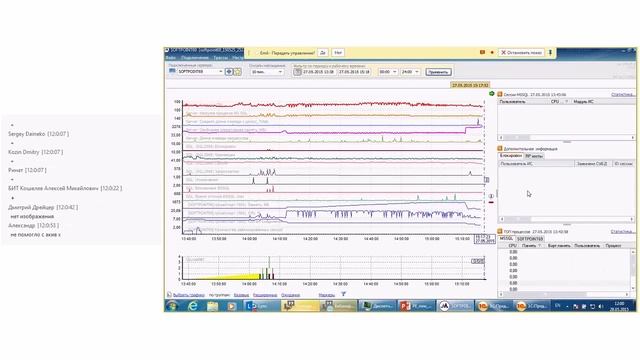Click the volume icon in the system tray
Screen dimensions: 640x360
pyautogui.click(x=600, y=306)
